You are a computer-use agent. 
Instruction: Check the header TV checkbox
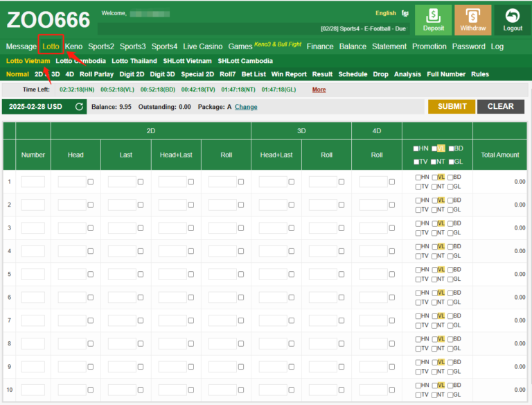point(416,162)
